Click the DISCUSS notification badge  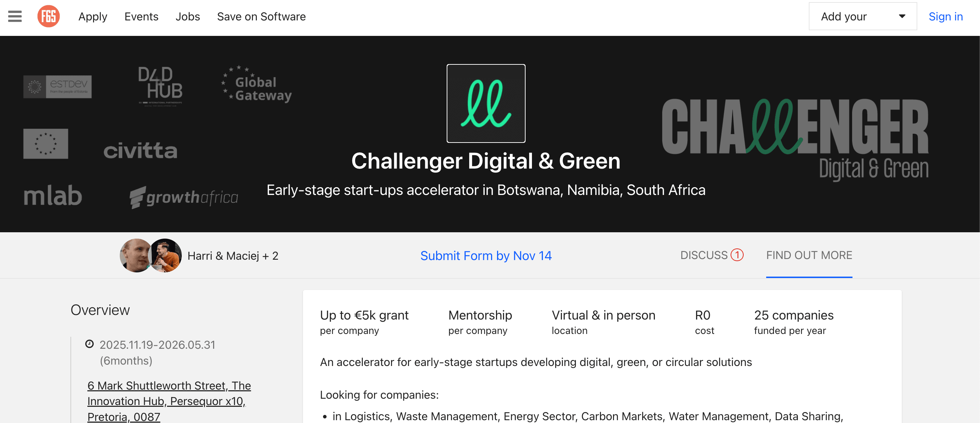click(x=737, y=255)
